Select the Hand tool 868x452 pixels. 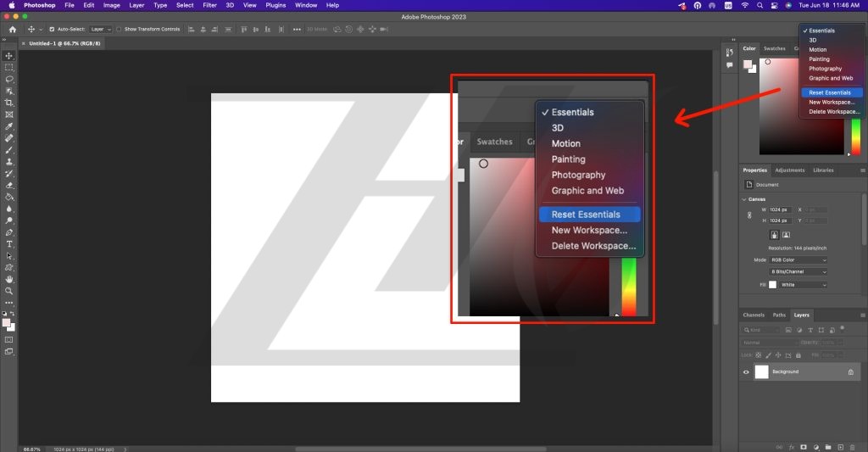pos(9,279)
